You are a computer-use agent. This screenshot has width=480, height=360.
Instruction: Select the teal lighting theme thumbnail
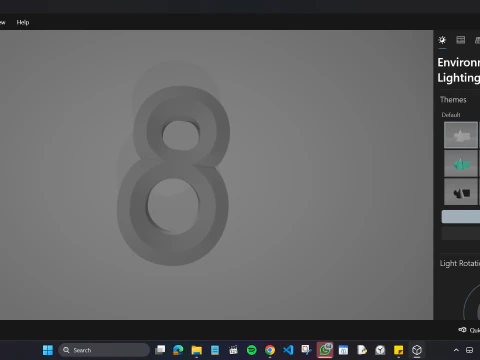click(461, 163)
